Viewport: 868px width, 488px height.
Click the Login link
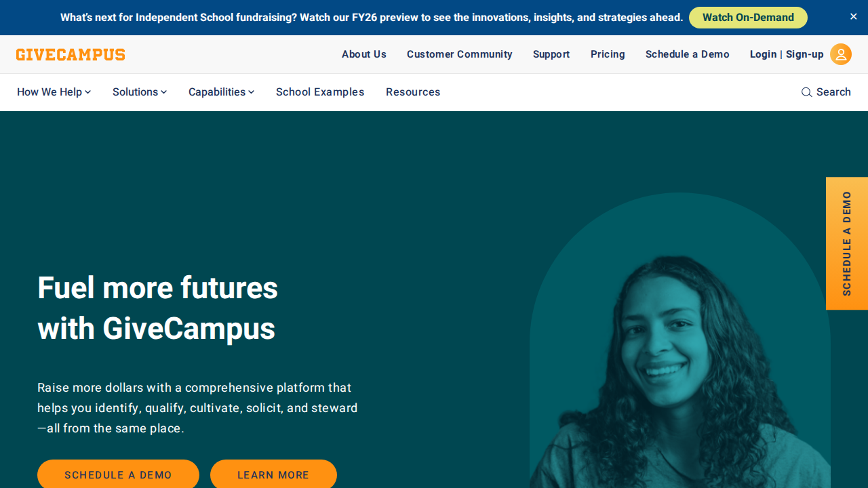pos(763,54)
